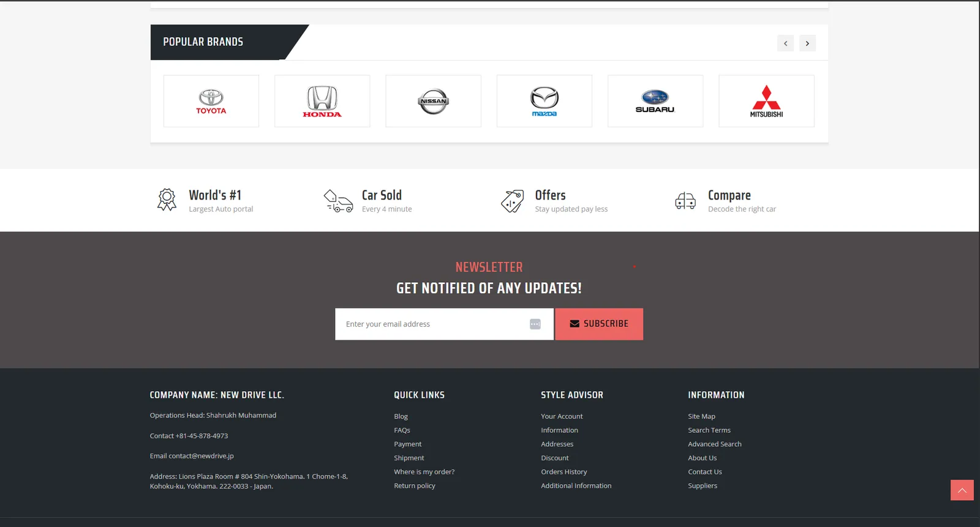Click the Information footer column heading

click(x=716, y=395)
